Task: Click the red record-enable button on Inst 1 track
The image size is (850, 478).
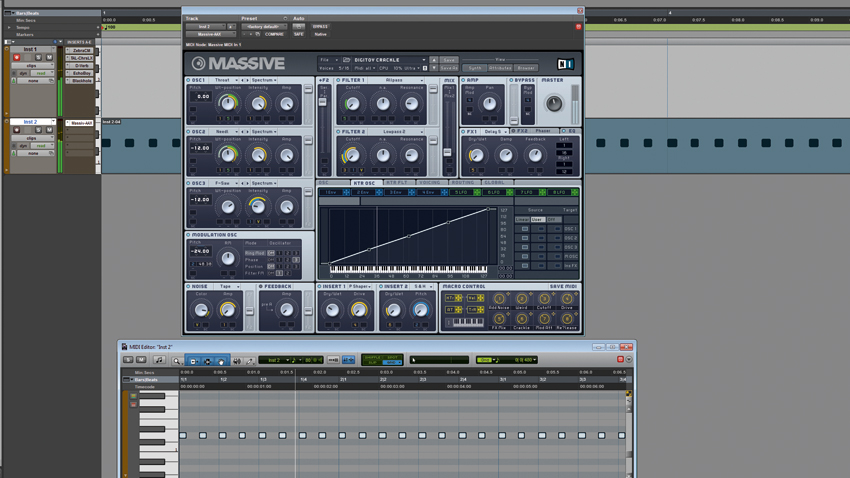Action: click(16, 58)
